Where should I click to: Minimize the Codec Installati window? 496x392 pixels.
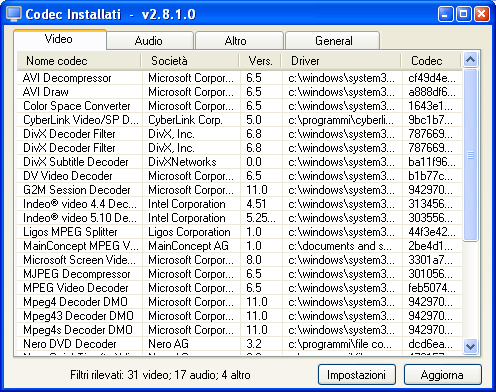[x=445, y=14]
